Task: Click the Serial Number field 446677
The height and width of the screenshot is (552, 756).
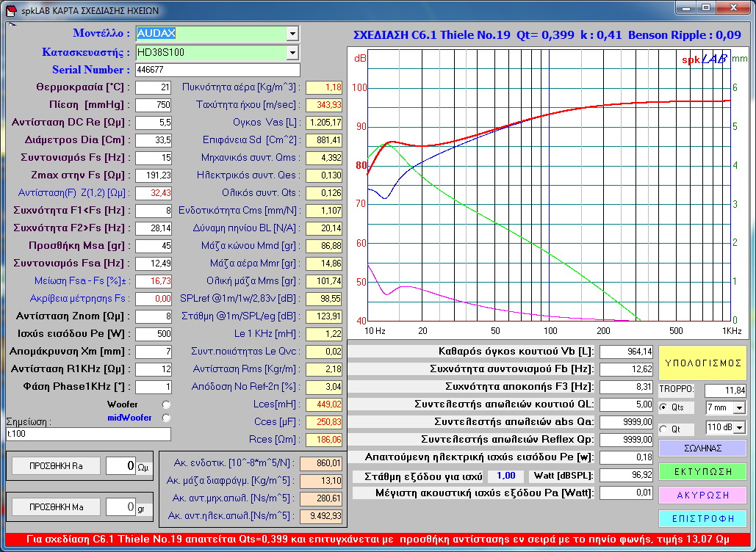Action: [217, 70]
